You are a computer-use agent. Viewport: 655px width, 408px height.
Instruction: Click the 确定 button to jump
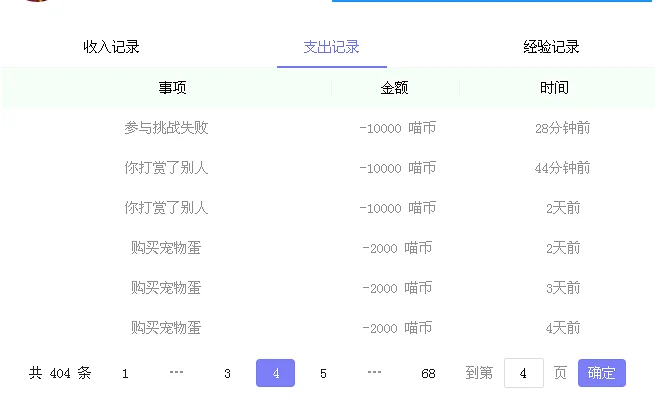[602, 373]
